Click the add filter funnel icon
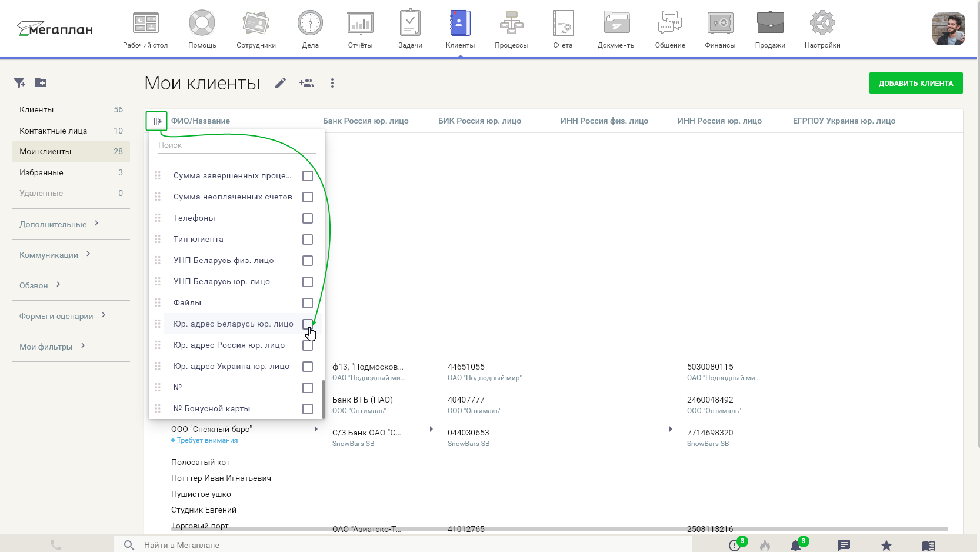This screenshot has width=980, height=552. (19, 83)
